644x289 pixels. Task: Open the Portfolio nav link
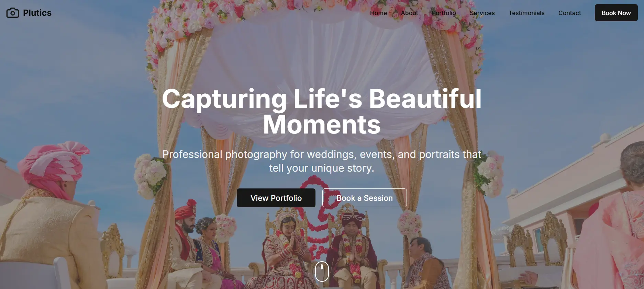coord(444,13)
